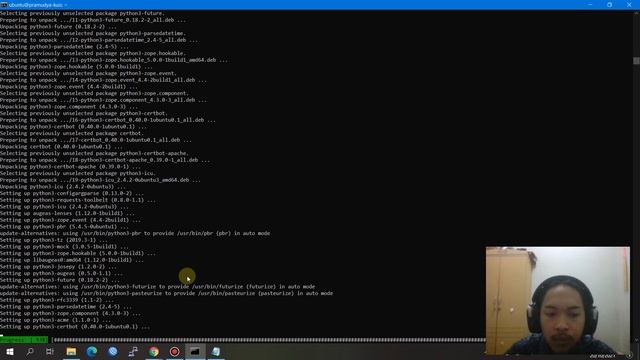The width and height of the screenshot is (640, 360).
Task: Open the red screen recorder taskbar icon
Action: tap(175, 351)
